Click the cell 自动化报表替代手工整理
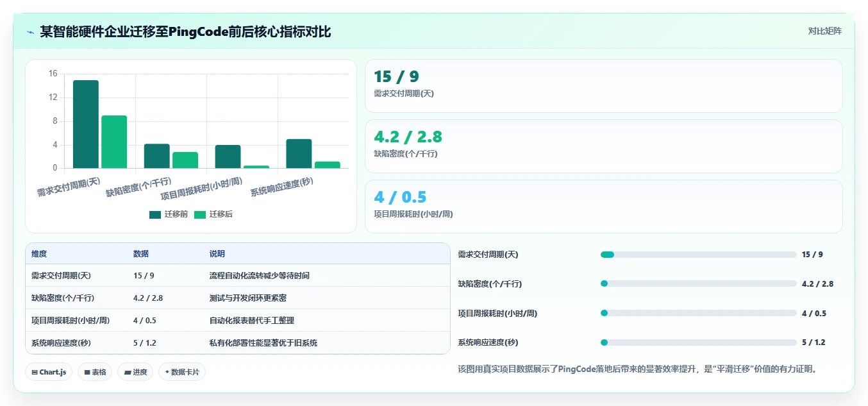 (252, 321)
